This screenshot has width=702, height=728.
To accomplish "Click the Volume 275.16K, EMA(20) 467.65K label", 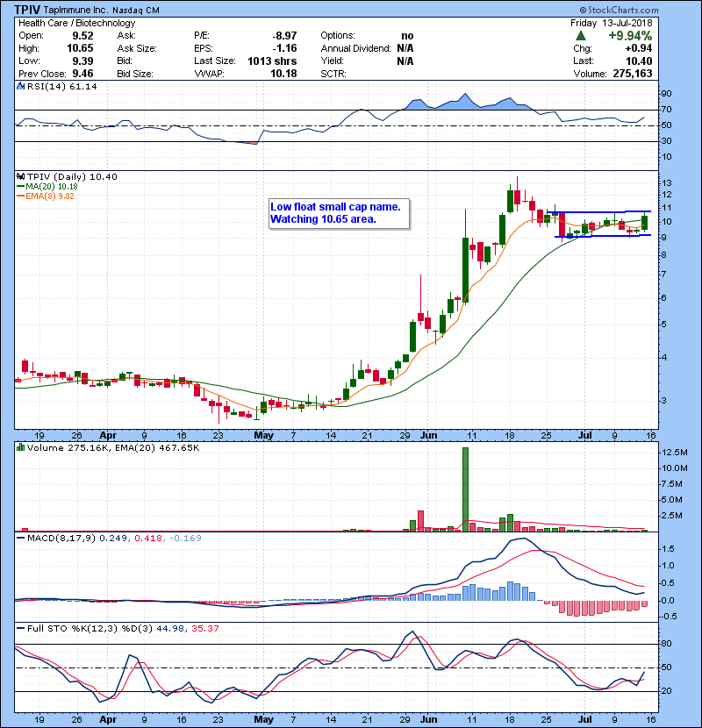I will 113,447.
